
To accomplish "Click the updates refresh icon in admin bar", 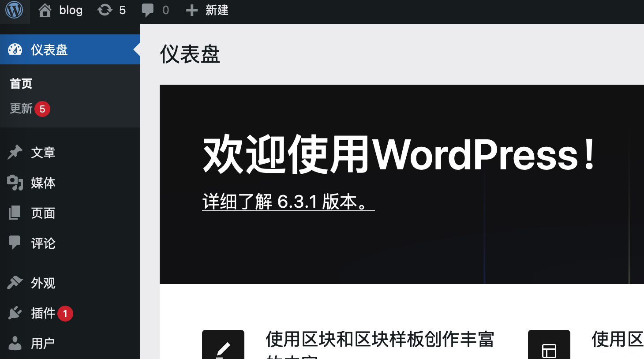I will point(105,10).
